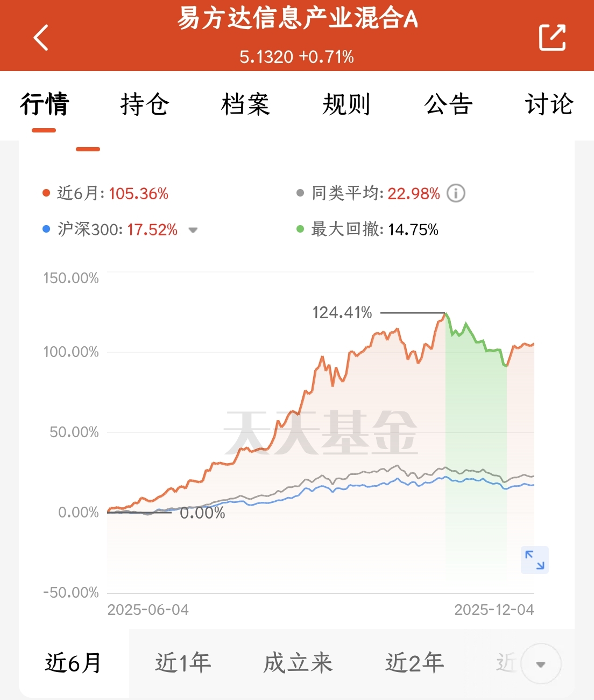Expand the 沪深300 benchmark dropdown
Viewport: 594px width, 700px height.
point(193,230)
